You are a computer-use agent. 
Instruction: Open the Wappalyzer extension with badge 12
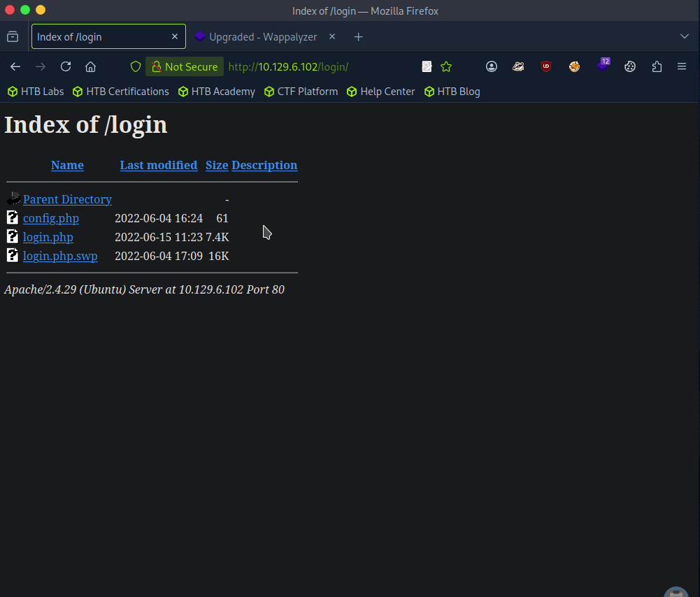(602, 66)
